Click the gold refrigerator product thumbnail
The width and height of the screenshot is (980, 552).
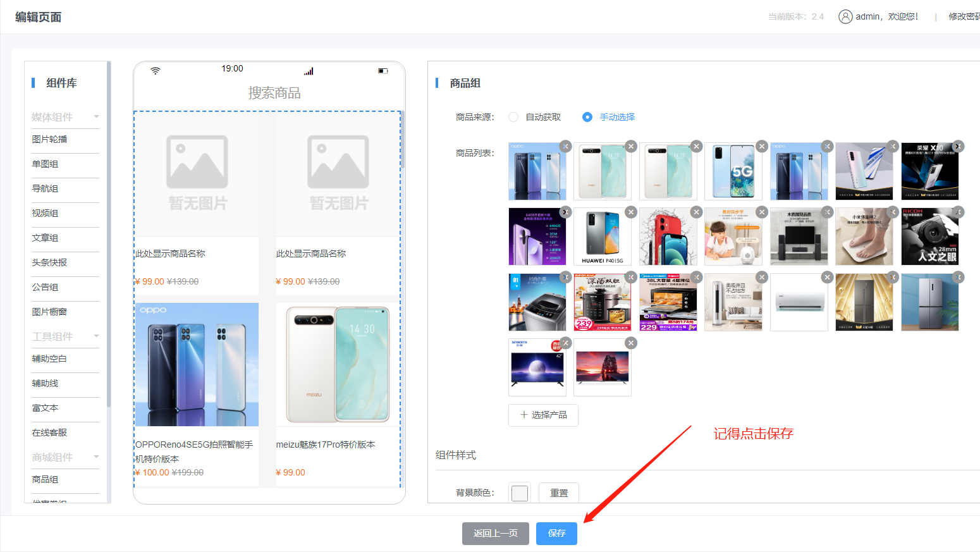coord(864,302)
